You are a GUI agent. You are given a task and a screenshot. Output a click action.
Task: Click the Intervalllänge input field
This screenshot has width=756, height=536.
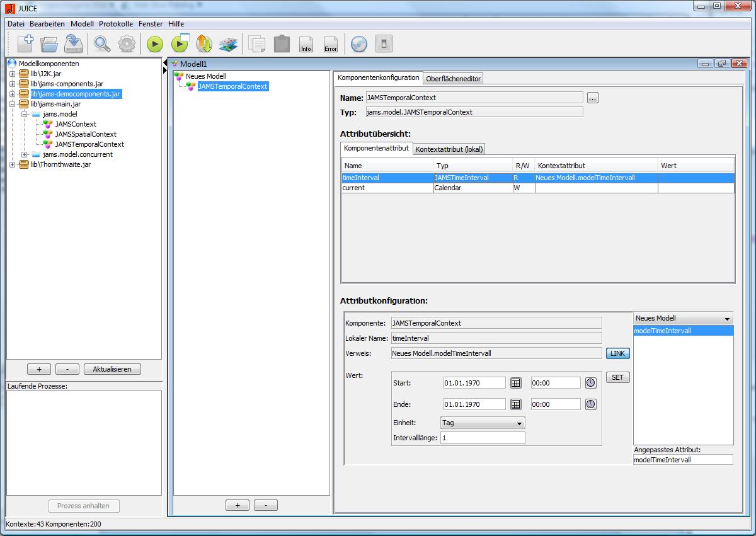click(483, 438)
